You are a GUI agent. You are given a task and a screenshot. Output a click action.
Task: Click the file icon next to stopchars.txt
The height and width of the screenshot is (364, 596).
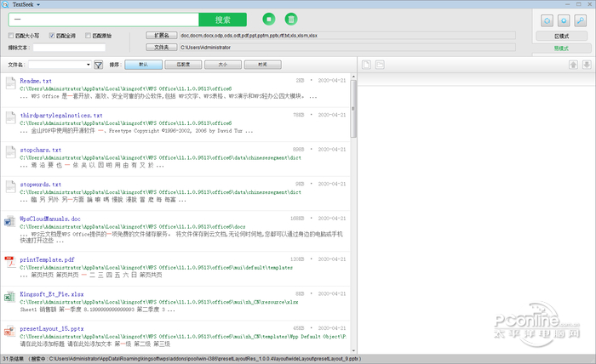[10, 152]
